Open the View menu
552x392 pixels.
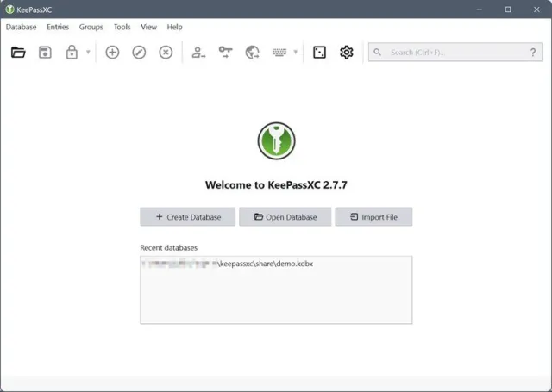pyautogui.click(x=148, y=27)
